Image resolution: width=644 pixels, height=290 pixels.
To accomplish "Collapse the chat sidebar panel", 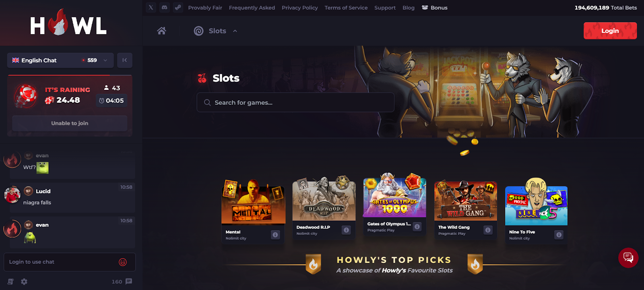I will [x=125, y=60].
